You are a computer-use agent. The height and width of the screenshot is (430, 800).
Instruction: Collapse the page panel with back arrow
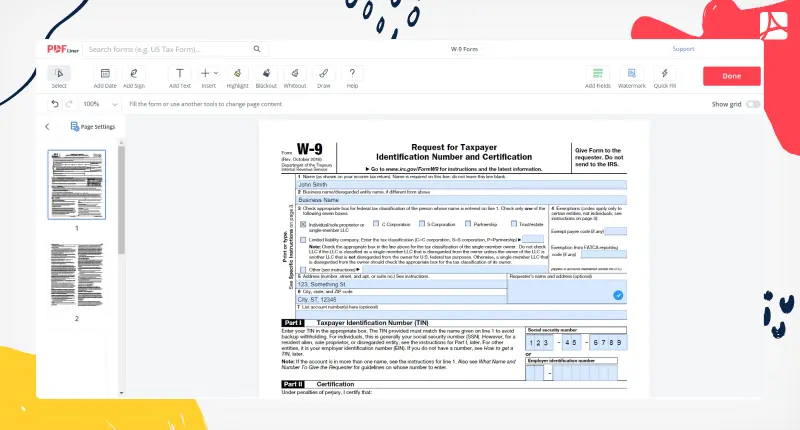click(x=47, y=127)
